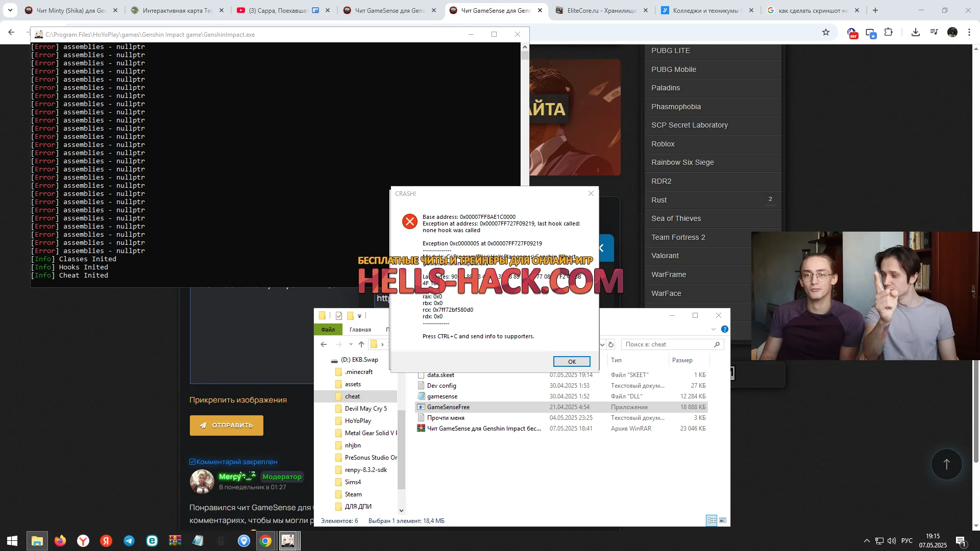Open the PUBG Mobile category
This screenshot has width=980, height=551.
click(713, 69)
